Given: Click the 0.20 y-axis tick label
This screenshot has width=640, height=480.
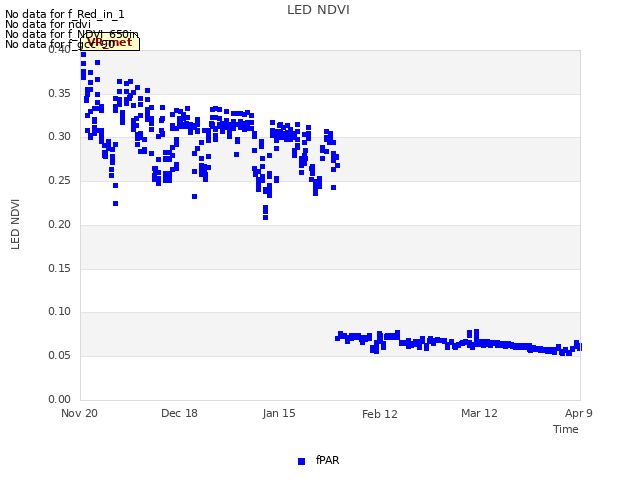Looking at the screenshot, I should (59, 224).
